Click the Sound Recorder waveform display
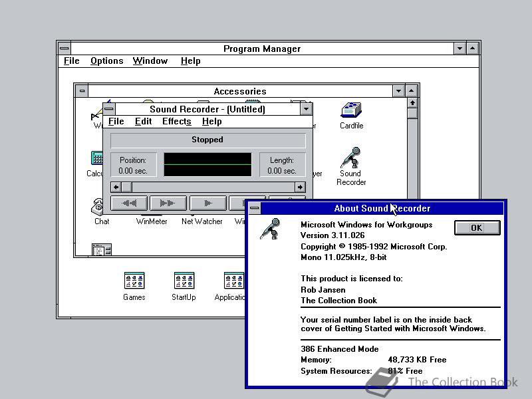The image size is (532, 399). [207, 164]
